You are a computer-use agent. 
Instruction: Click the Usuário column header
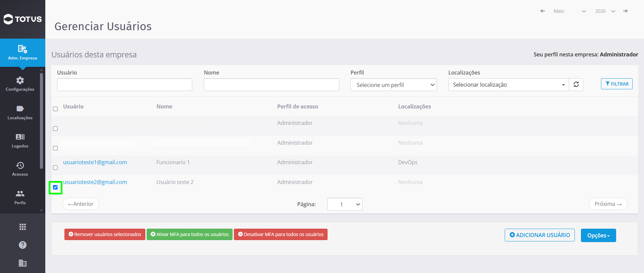(73, 106)
